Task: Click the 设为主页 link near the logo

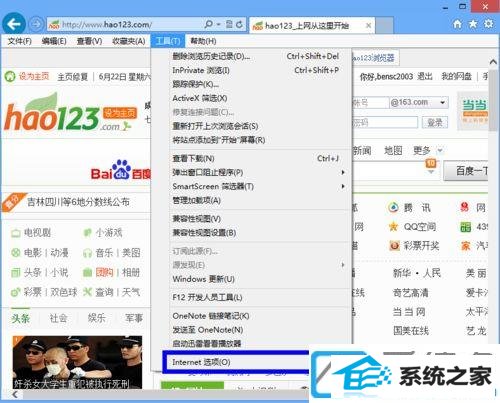Action: click(120, 113)
